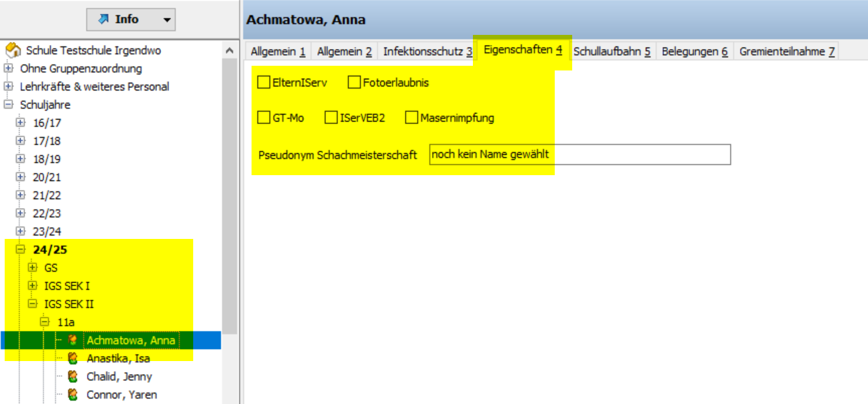Select student Chalid, Jenny in tree
The width and height of the screenshot is (868, 404).
pyautogui.click(x=119, y=376)
